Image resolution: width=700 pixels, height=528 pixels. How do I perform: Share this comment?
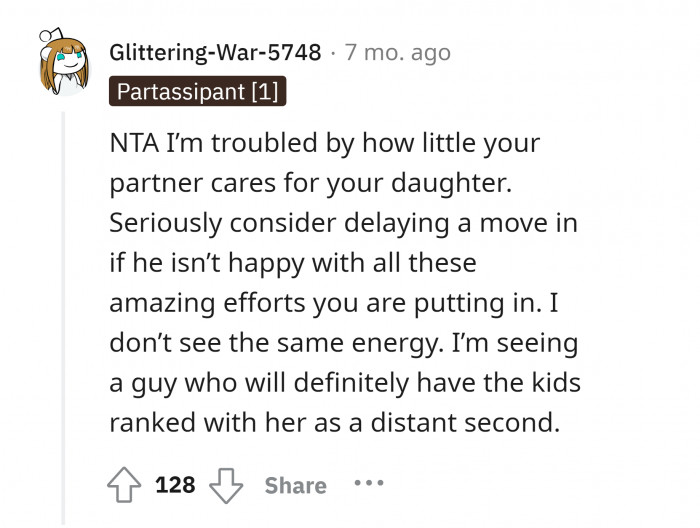coord(295,485)
